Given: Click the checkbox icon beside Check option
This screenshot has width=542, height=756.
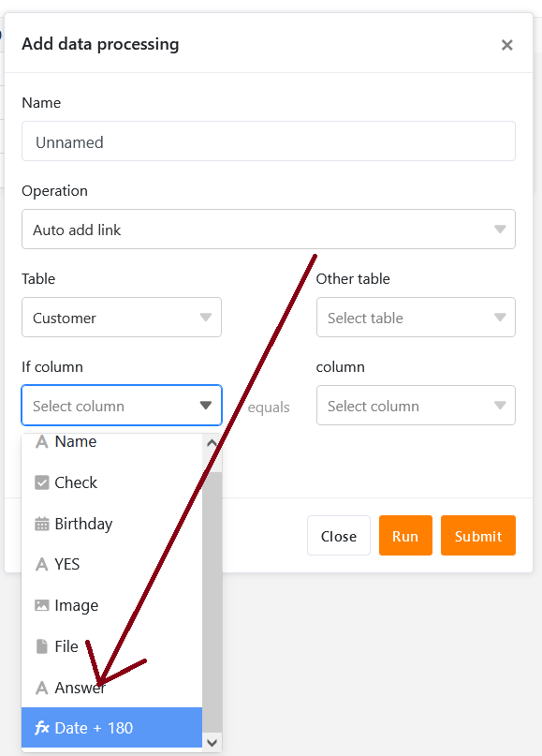Looking at the screenshot, I should tap(42, 482).
